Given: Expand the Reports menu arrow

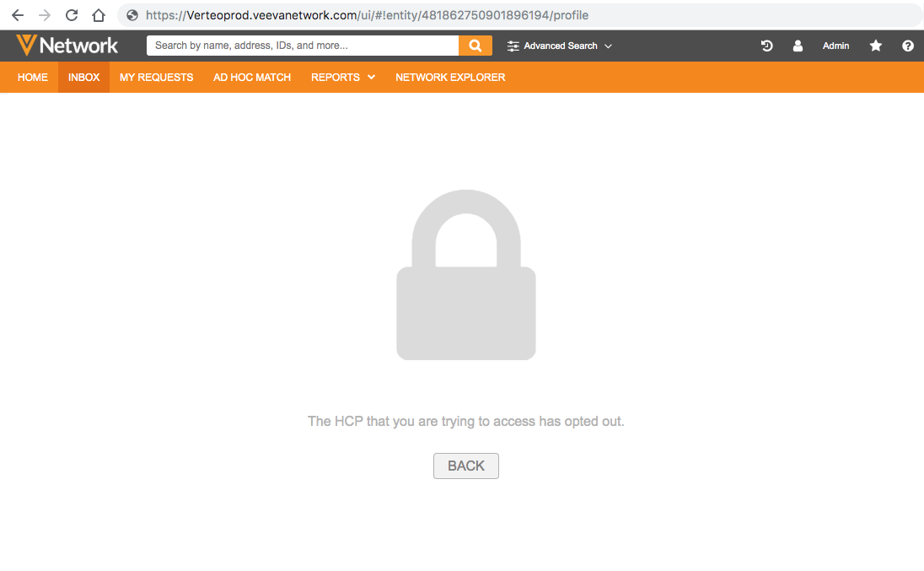Looking at the screenshot, I should click(x=371, y=78).
